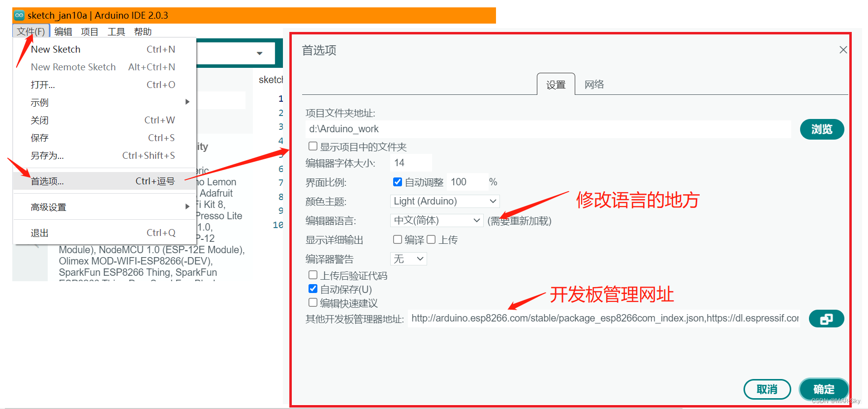Expand the 高级设置 submenu arrow
Screen dimensions: 868x409
(187, 206)
